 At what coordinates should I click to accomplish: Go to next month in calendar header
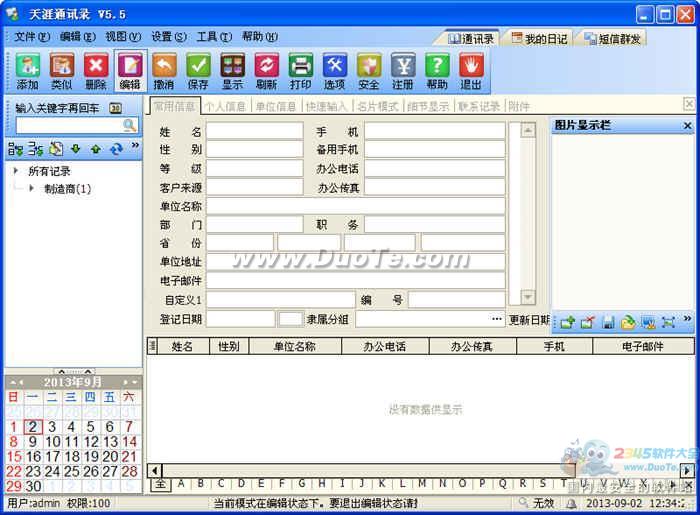click(125, 382)
